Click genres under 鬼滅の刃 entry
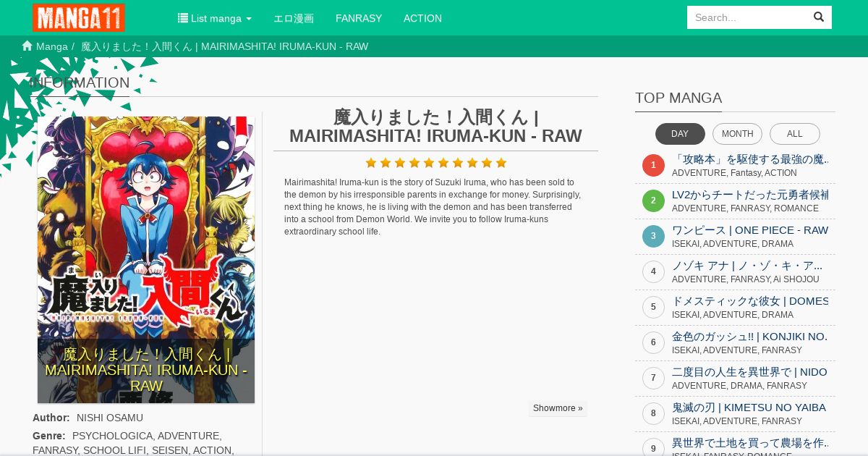The image size is (868, 456). click(x=737, y=421)
